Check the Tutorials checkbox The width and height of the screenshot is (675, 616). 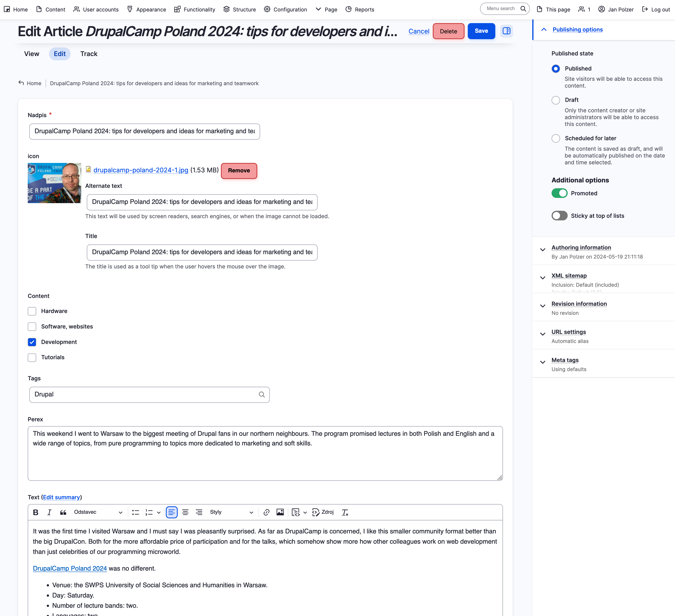coord(32,357)
